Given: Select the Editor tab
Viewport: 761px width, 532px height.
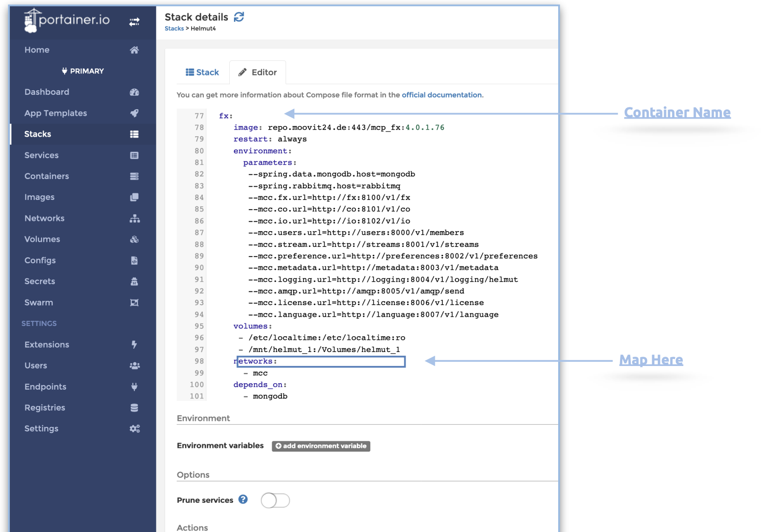Looking at the screenshot, I should point(258,73).
